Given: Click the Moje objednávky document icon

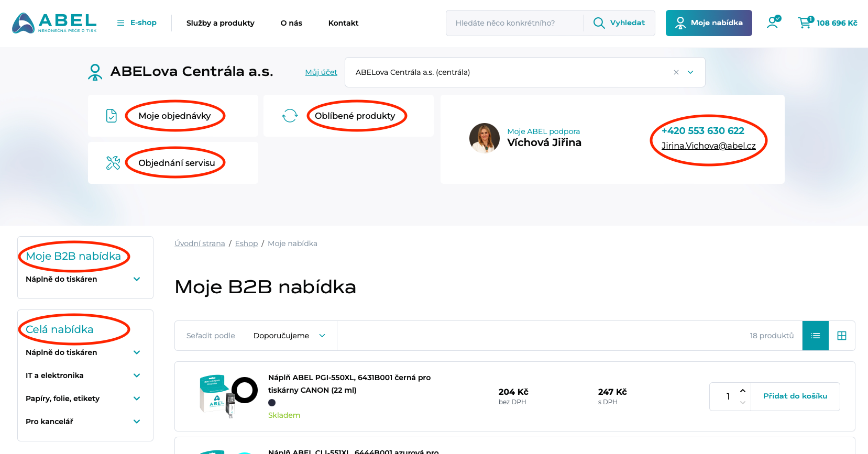Looking at the screenshot, I should click(112, 116).
